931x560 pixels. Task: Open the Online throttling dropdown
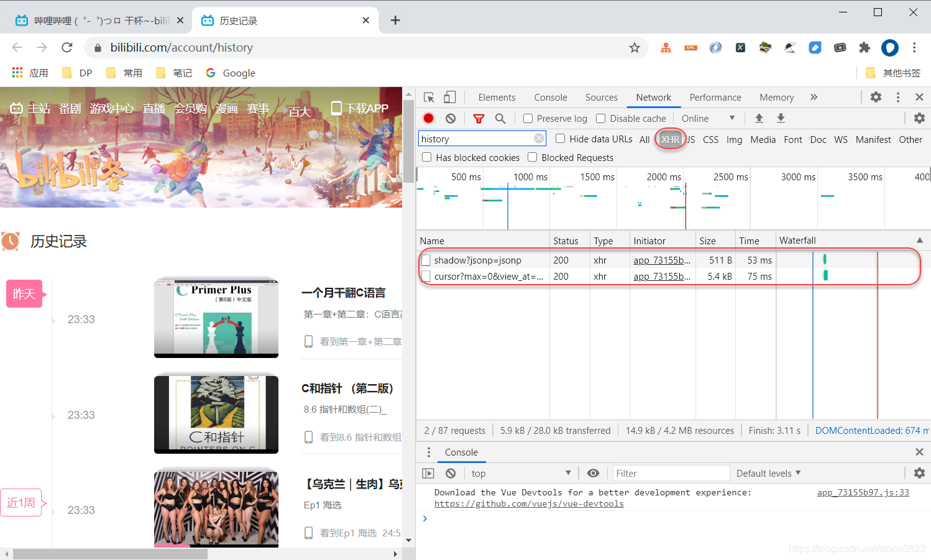click(709, 118)
